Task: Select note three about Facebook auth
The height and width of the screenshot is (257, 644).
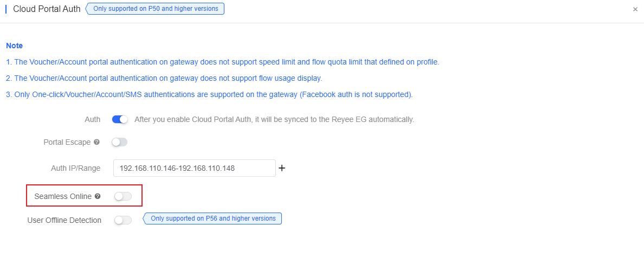Action: tap(209, 94)
